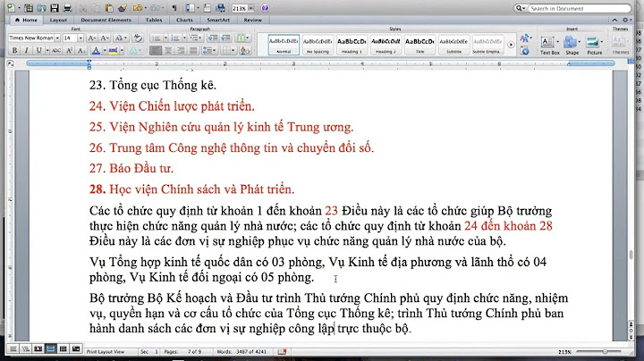Decrease paragraph indent
The height and width of the screenshot is (361, 644).
212,38
